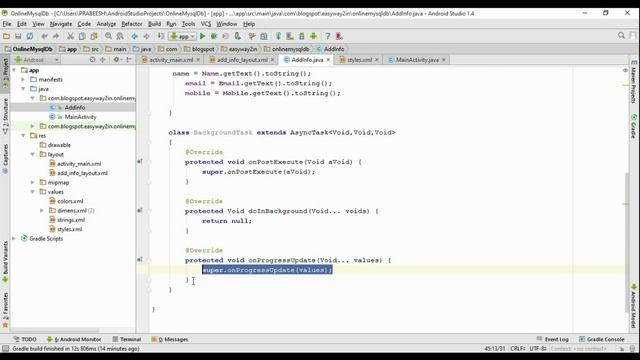Click the Replace toolbar icon
Image resolution: width=640 pixels, height=360 pixels.
(120, 36)
